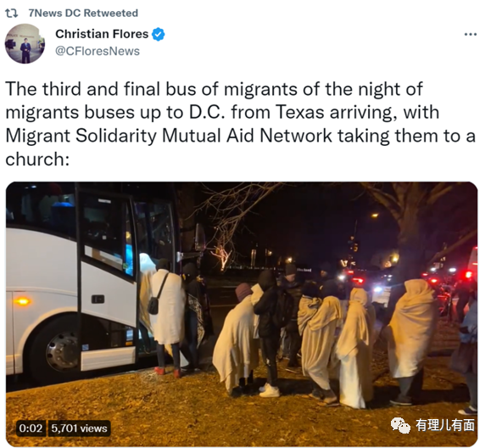Click the 5,701 views counter
This screenshot has height=448, width=491.
click(x=79, y=428)
